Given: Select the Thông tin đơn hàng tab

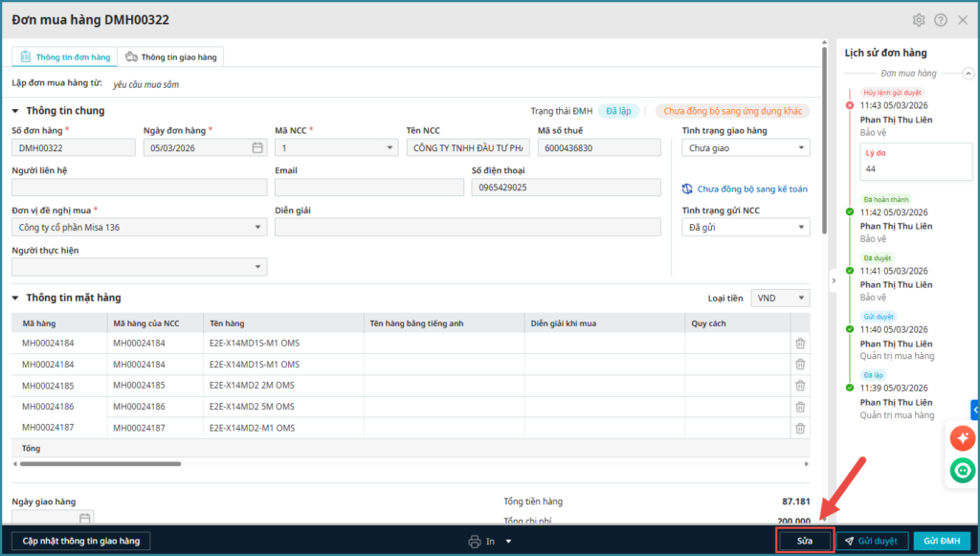Looking at the screenshot, I should tap(64, 57).
